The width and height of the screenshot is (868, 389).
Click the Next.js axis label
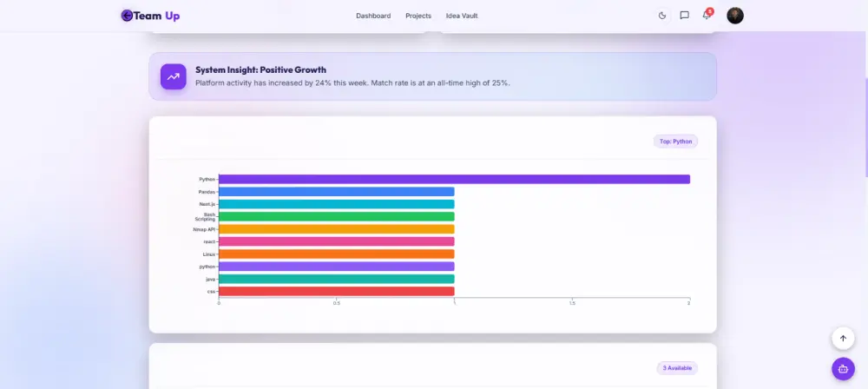coord(207,204)
